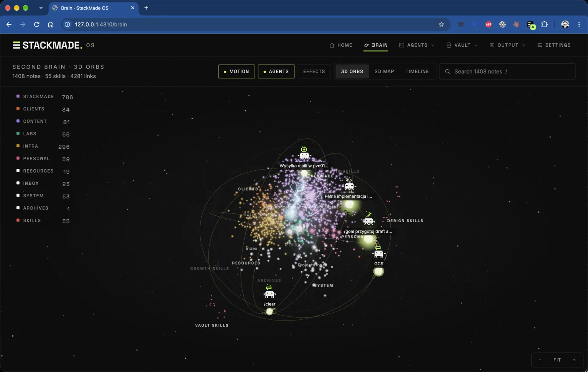Viewport: 588px width, 372px height.
Task: Click the purple CONTENT color swatch
Action: pos(18,121)
